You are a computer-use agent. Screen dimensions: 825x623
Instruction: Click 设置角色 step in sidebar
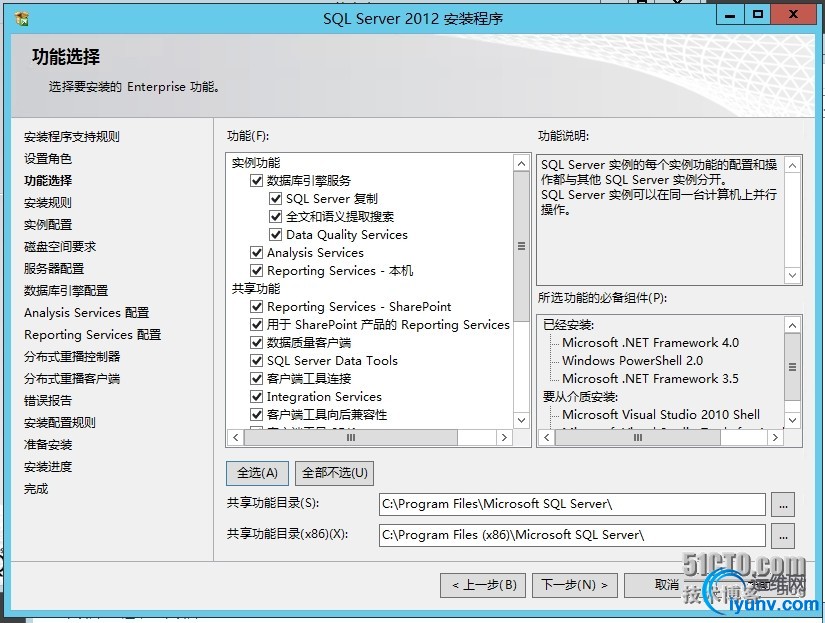48,159
